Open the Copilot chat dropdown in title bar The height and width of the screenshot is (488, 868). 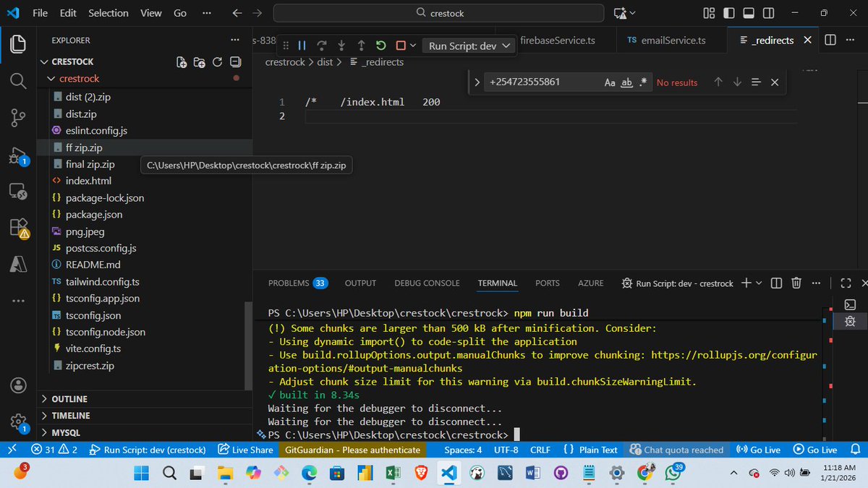tap(633, 13)
